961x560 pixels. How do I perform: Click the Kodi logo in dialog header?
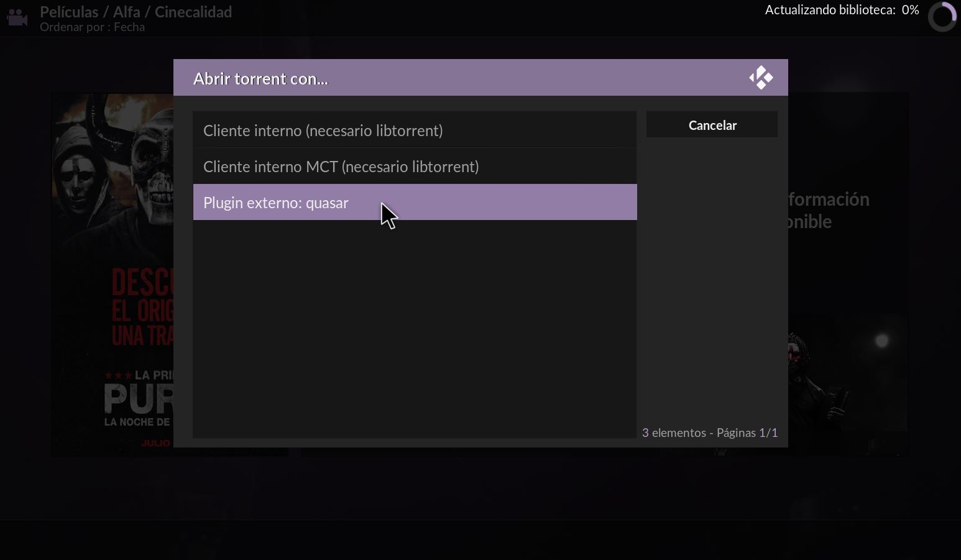(761, 78)
